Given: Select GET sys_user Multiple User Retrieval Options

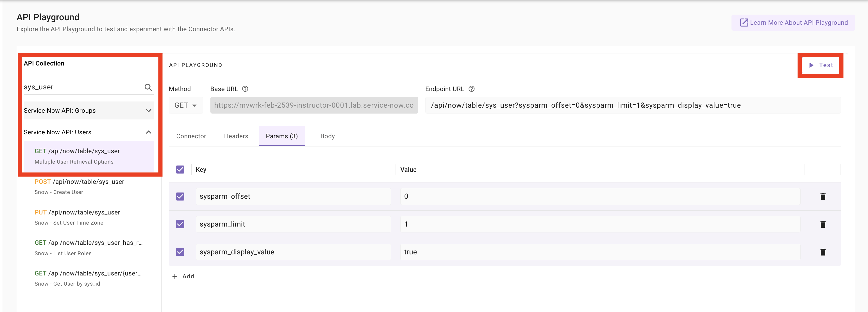Looking at the screenshot, I should pos(88,156).
